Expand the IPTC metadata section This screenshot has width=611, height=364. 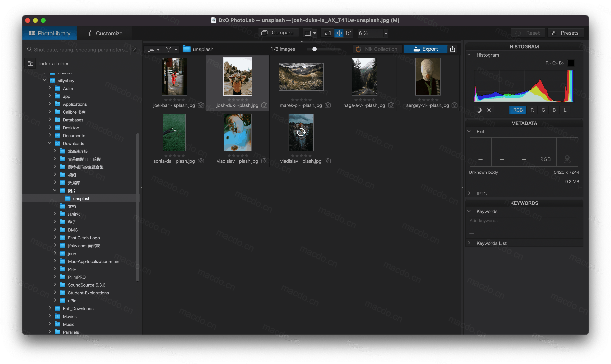470,193
